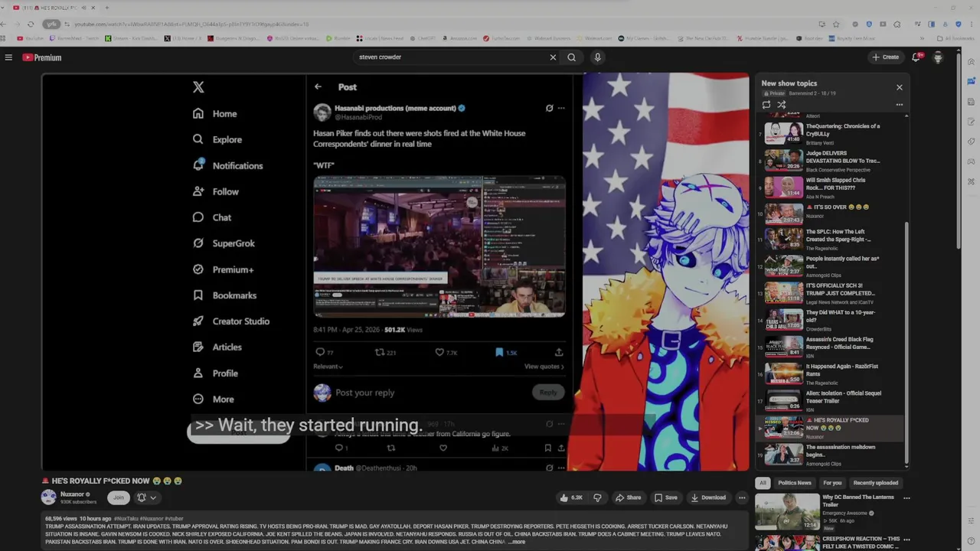This screenshot has width=980, height=551.
Task: Open options menu for 'Why DC Banned' video
Action: coord(906,498)
